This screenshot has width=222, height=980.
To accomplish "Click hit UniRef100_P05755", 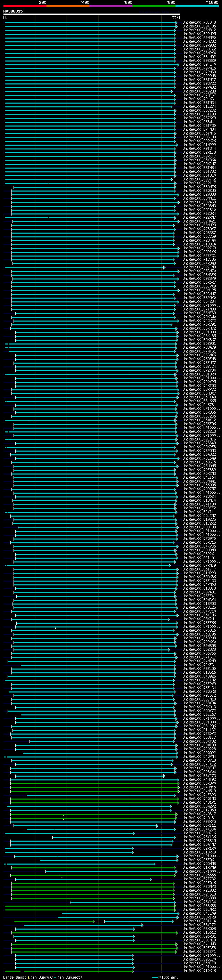I will point(199,653).
